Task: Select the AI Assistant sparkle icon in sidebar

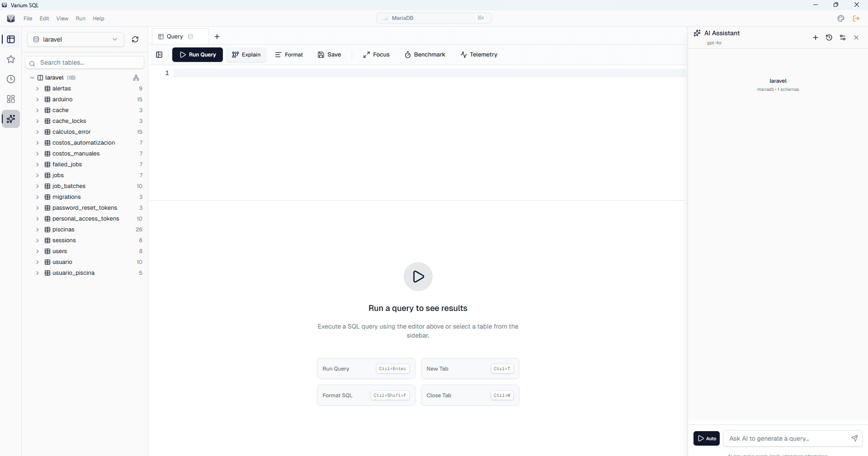Action: [11, 119]
